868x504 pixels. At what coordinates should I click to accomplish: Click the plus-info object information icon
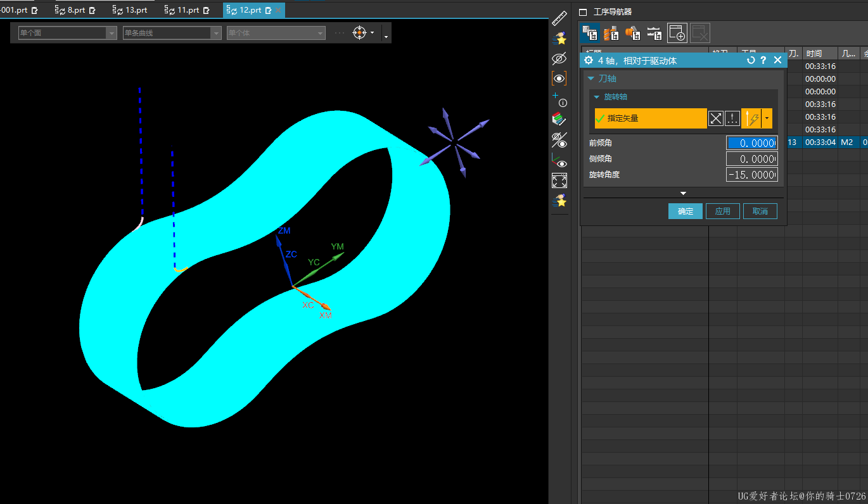point(559,99)
